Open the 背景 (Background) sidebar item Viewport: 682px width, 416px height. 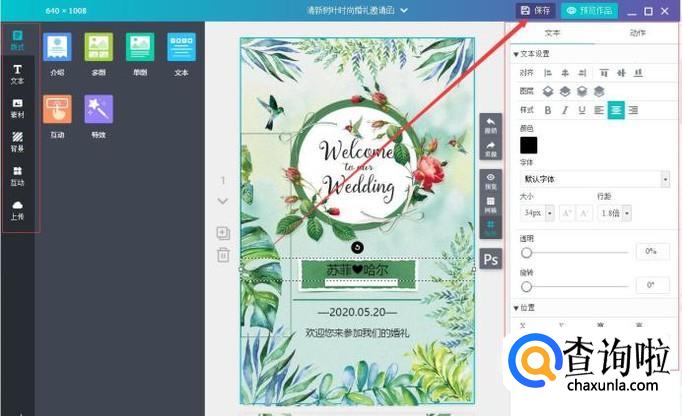[17, 142]
